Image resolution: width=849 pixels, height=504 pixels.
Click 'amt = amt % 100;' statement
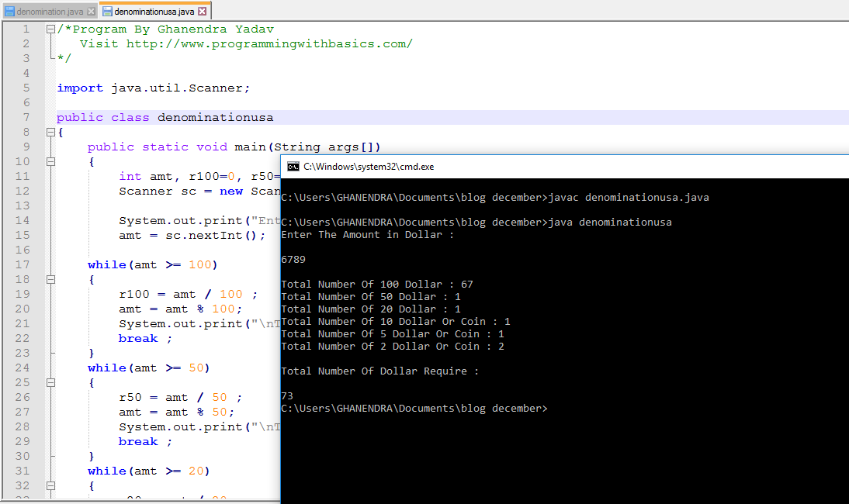[x=180, y=309]
